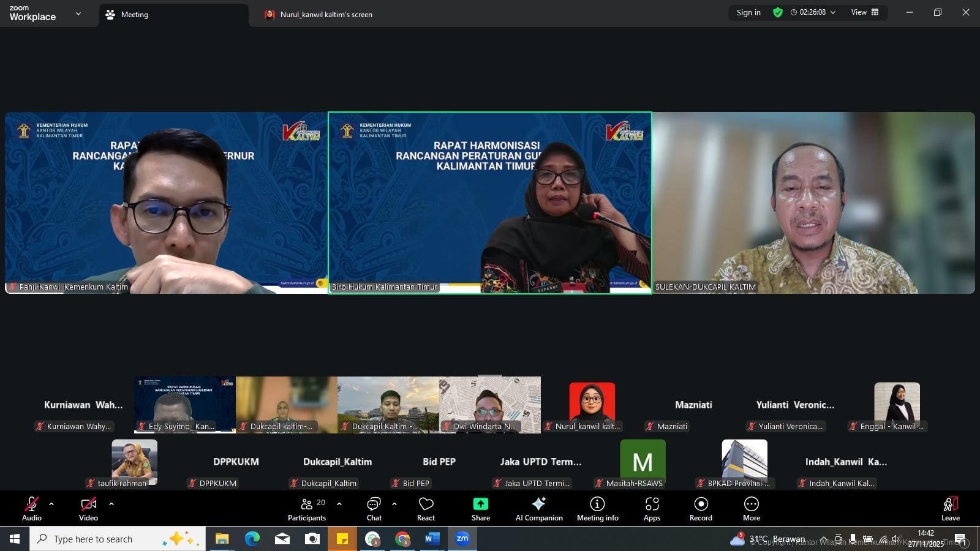Viewport: 980px width, 551px height.
Task: Expand audio settings arrow next to Audio
Action: (x=51, y=504)
